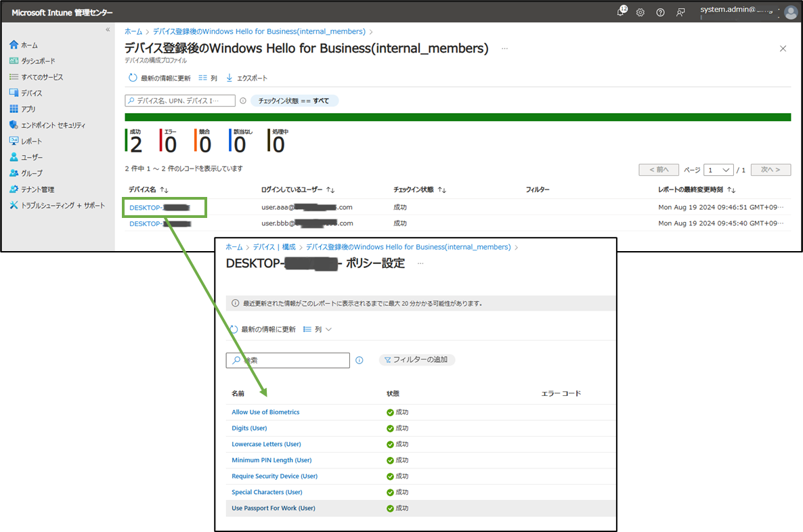Click Devices | Configuration breadcrumb in lower pane
The height and width of the screenshot is (532, 803).
coord(274,247)
